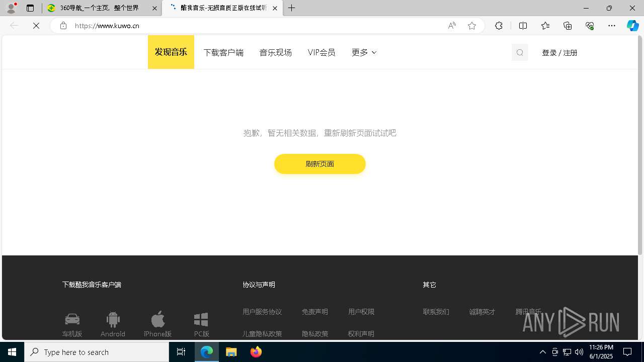
Task: Click 登录 / 注册 link
Action: (559, 53)
